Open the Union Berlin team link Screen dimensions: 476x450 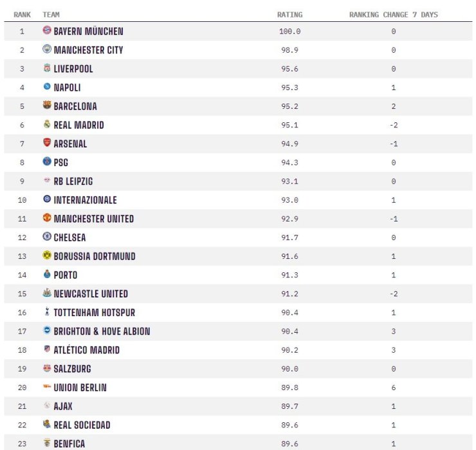(x=80, y=388)
